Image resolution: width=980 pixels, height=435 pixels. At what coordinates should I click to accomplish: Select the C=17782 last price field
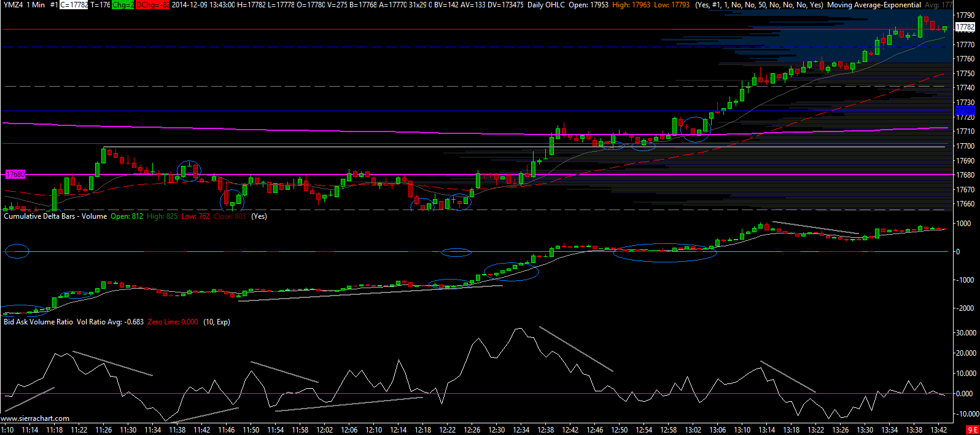point(74,5)
